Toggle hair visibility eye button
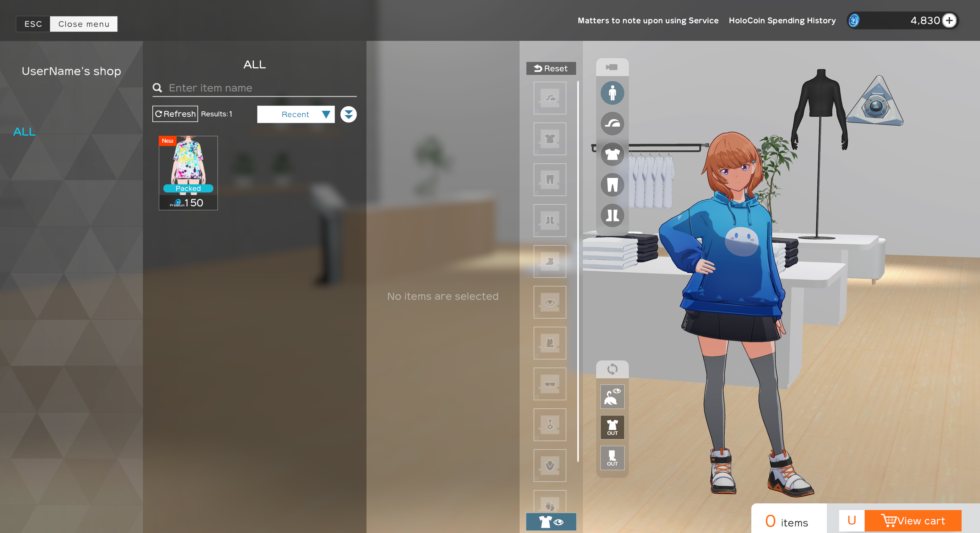The image size is (980, 533). pyautogui.click(x=612, y=396)
